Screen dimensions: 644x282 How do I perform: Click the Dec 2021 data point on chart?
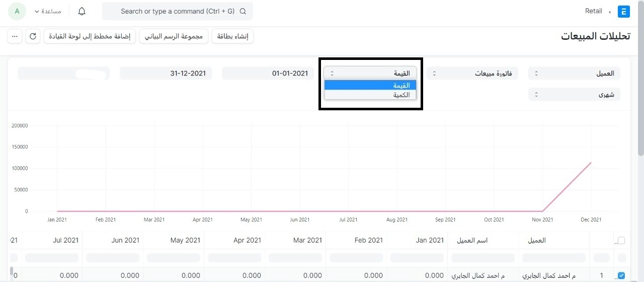(x=591, y=163)
